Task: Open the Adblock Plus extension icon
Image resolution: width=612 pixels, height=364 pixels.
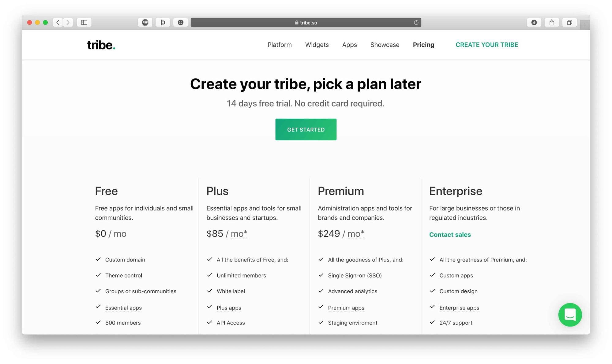Action: pyautogui.click(x=145, y=22)
